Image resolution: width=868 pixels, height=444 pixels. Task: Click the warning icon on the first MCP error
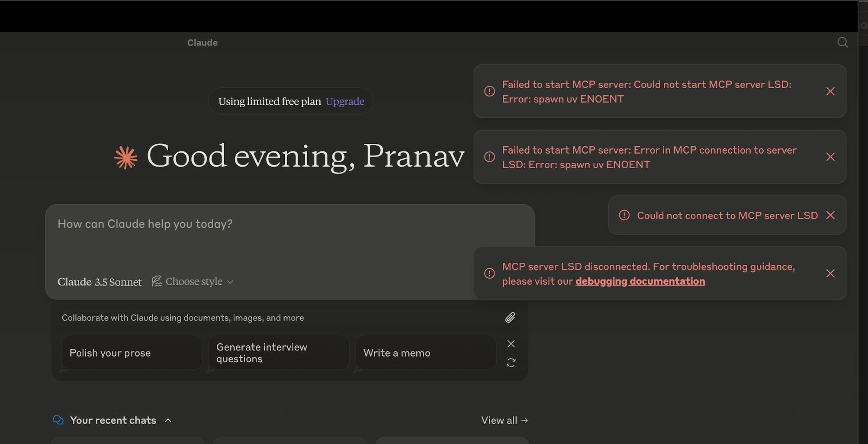click(x=489, y=91)
